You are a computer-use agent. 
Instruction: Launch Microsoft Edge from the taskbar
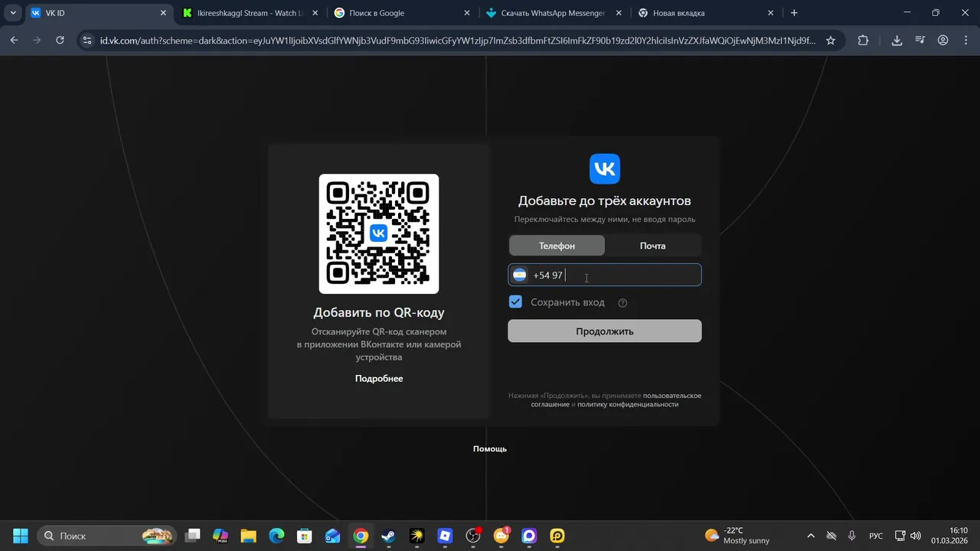[x=276, y=536]
